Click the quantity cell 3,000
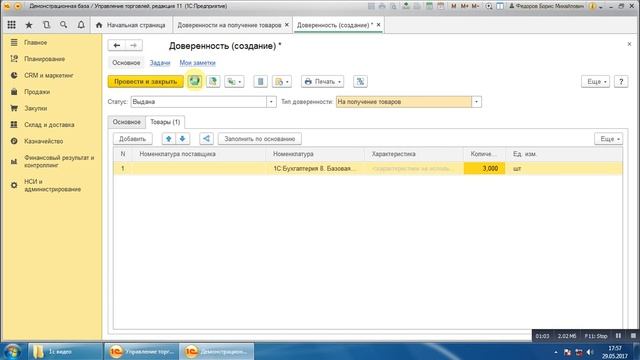 [484, 168]
